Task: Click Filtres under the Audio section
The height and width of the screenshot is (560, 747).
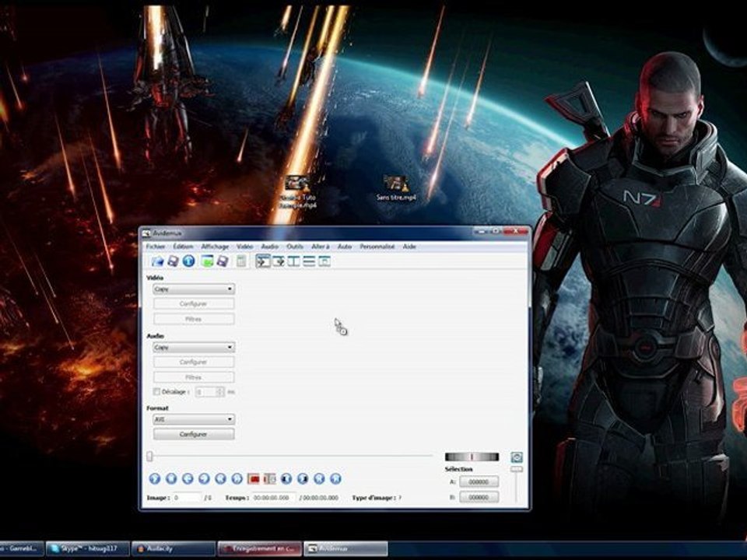Action: [x=194, y=378]
